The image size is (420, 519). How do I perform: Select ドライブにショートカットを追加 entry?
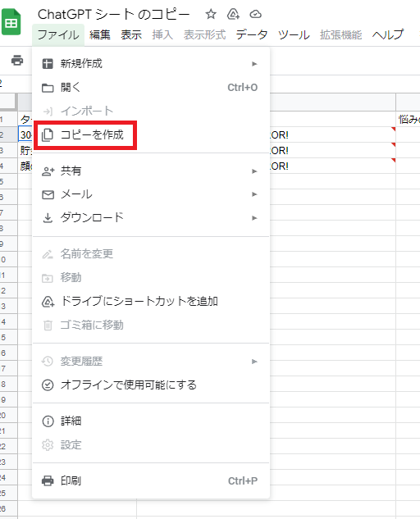pyautogui.click(x=151, y=301)
